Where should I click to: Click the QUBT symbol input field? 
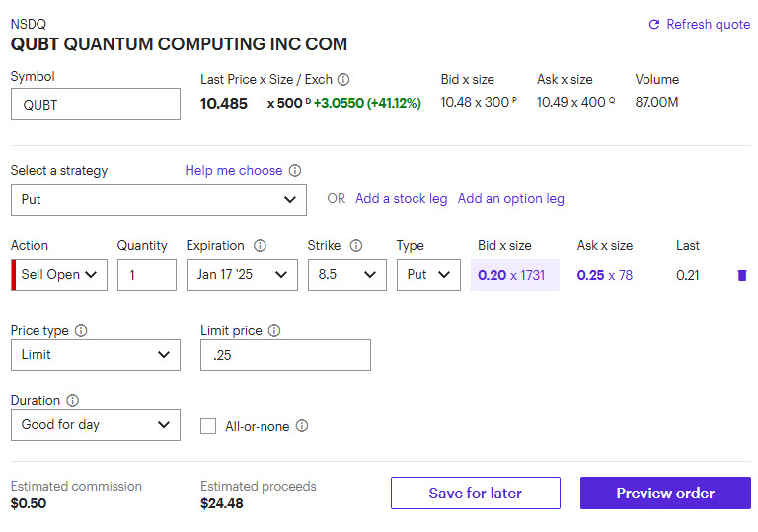click(x=95, y=105)
